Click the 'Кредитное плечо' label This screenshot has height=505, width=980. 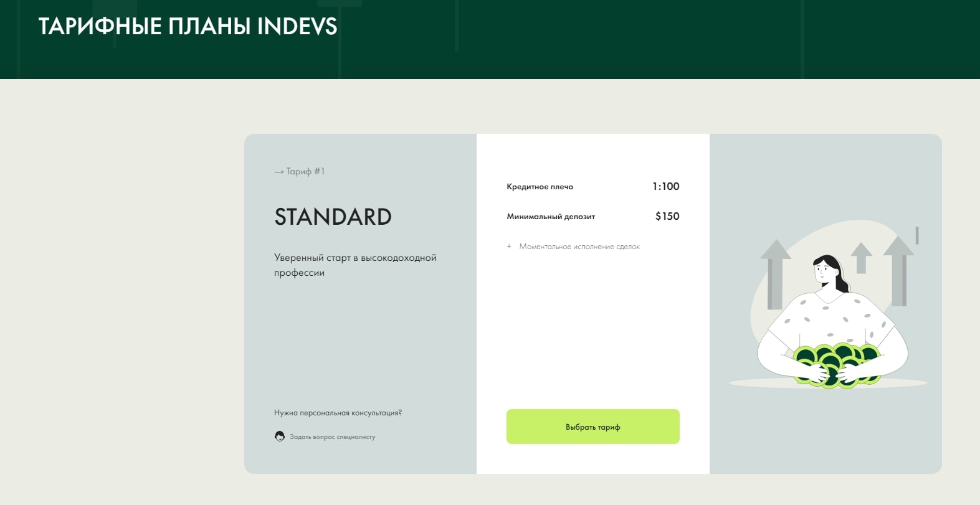tap(540, 187)
